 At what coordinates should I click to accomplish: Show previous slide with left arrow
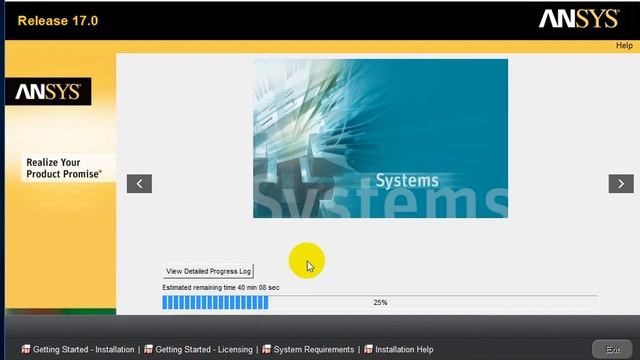(139, 184)
